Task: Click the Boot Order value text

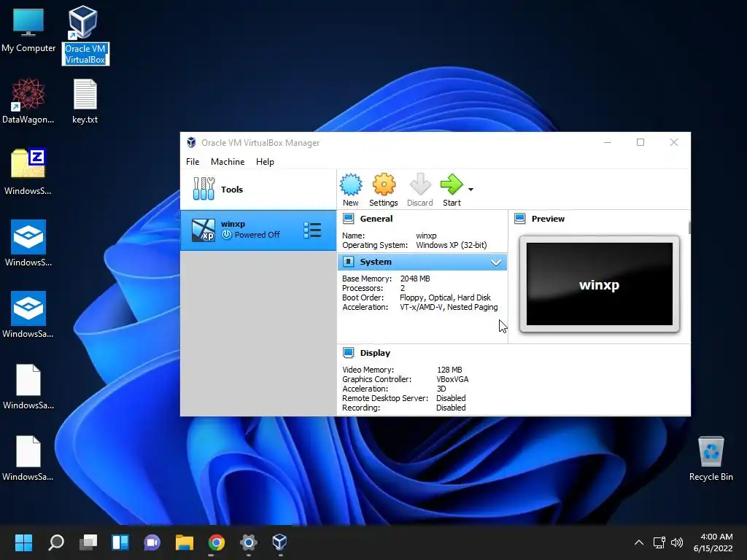Action: [x=445, y=297]
